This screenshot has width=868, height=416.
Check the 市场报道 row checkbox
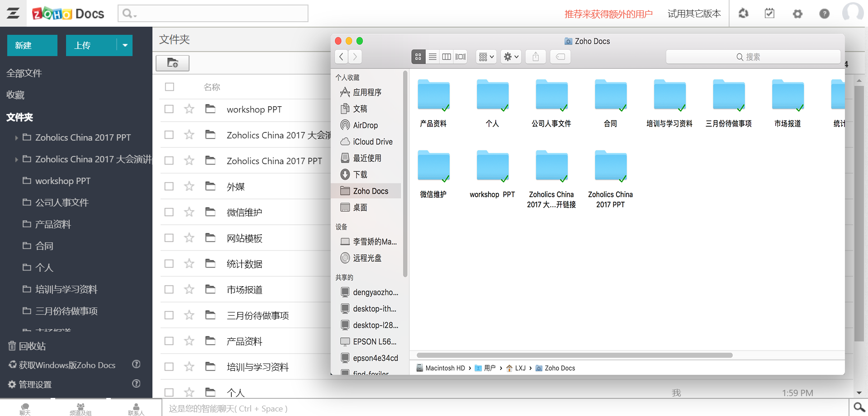(x=169, y=289)
